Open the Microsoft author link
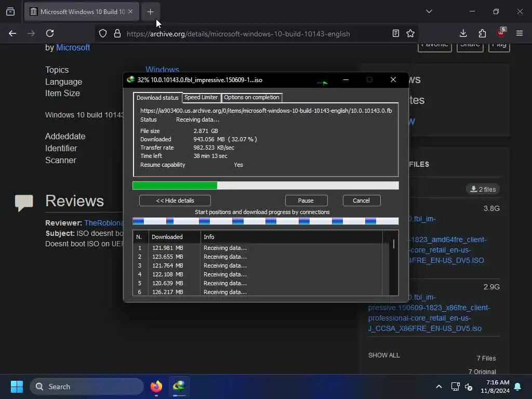Viewport: 532px width, 399px height. pos(73,48)
